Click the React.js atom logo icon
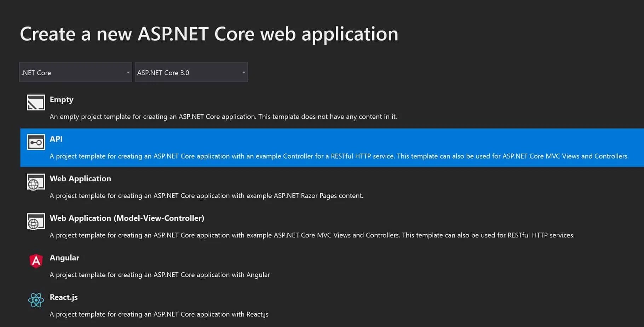 (36, 300)
